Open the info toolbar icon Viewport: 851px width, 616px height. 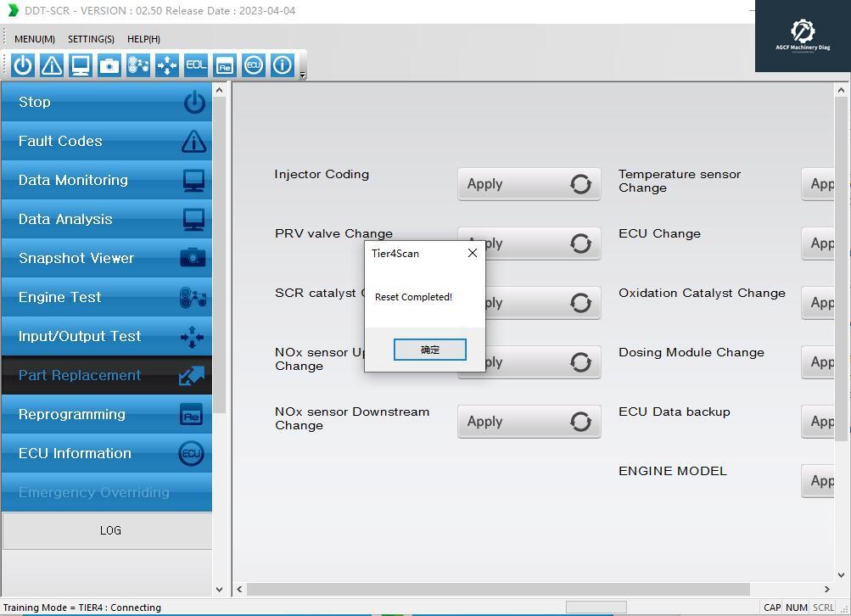[x=282, y=65]
